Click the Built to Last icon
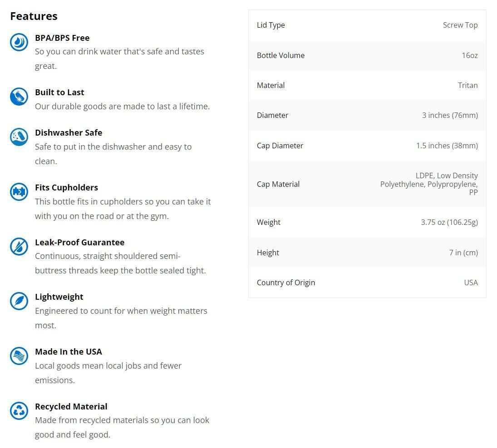This screenshot has height=448, width=497. point(19,97)
